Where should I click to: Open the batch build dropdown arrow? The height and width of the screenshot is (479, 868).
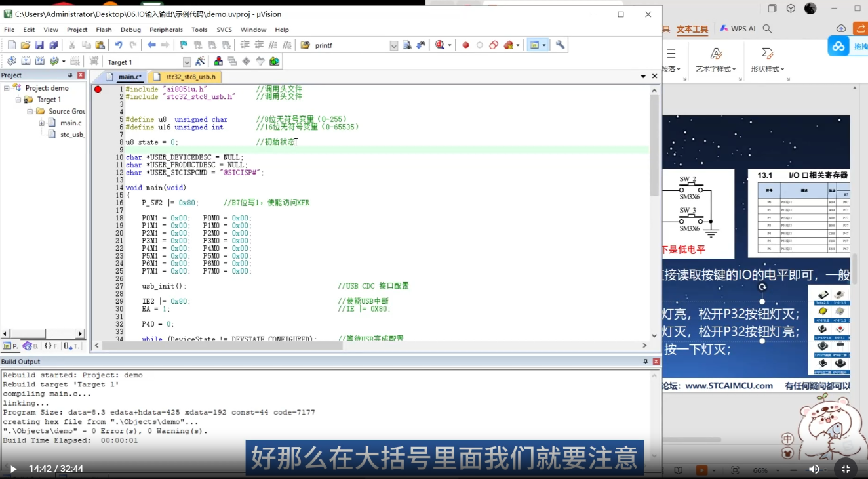[63, 61]
